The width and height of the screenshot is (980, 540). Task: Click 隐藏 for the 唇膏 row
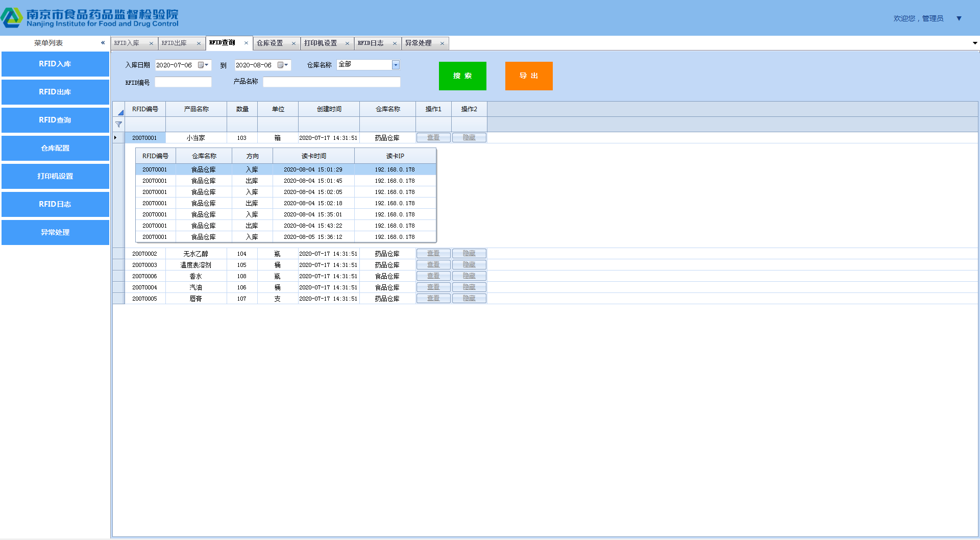point(469,299)
